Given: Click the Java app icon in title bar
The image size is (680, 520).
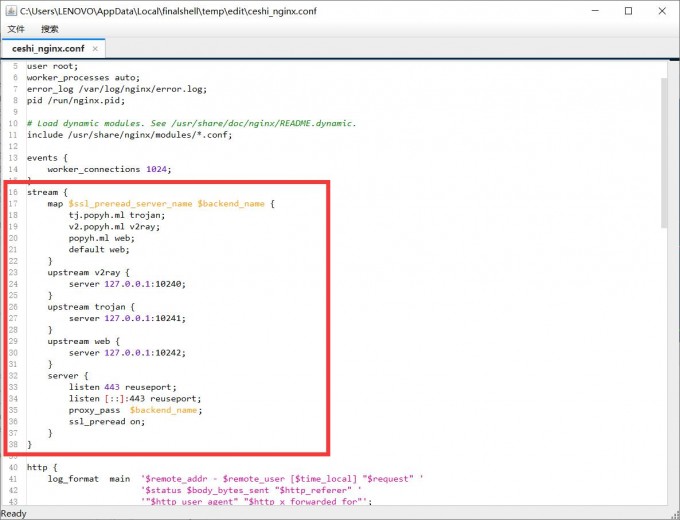Looking at the screenshot, I should pos(11,11).
